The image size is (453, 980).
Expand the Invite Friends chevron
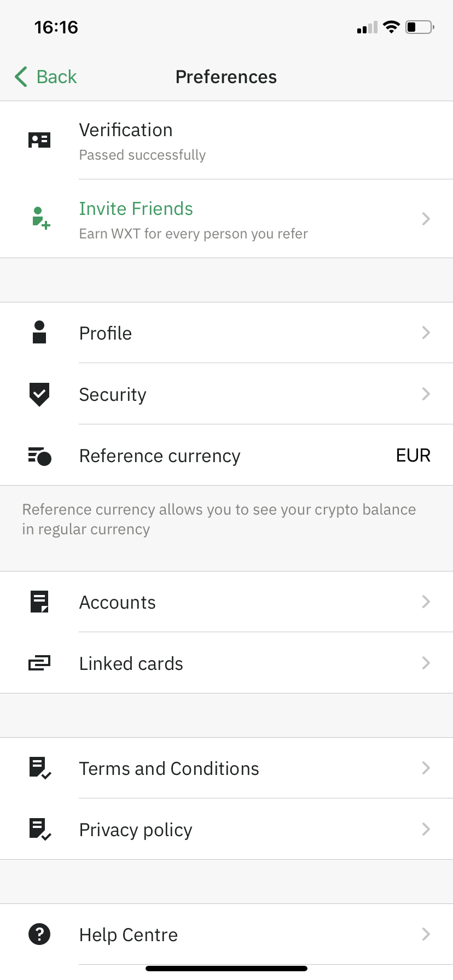pyautogui.click(x=426, y=219)
